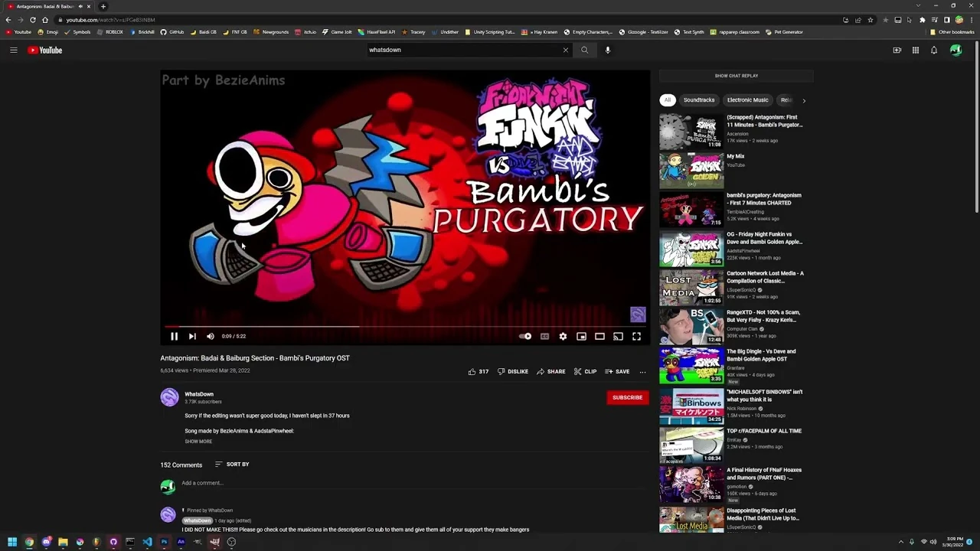980x551 pixels.
Task: Cast the video to another device
Action: click(x=618, y=336)
